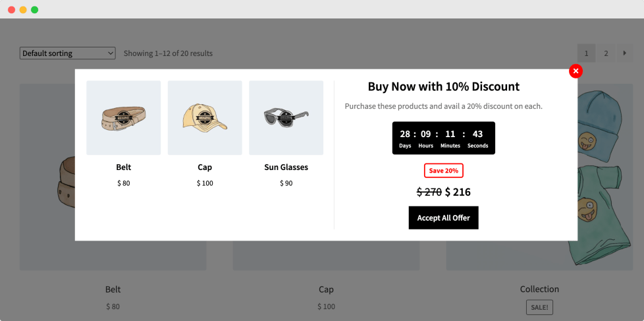The height and width of the screenshot is (321, 644).
Task: Click the green macOS maximize button
Action: click(34, 10)
